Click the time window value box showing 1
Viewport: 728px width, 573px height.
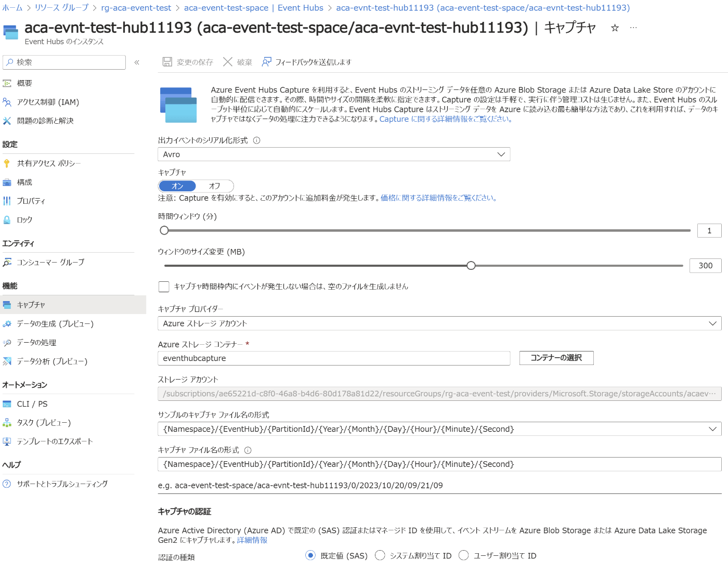(x=709, y=230)
